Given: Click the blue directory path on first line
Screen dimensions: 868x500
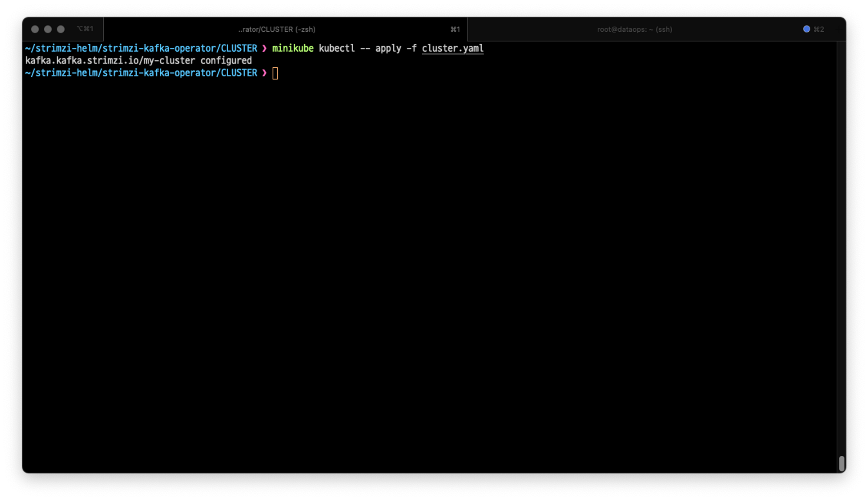Looking at the screenshot, I should [141, 48].
